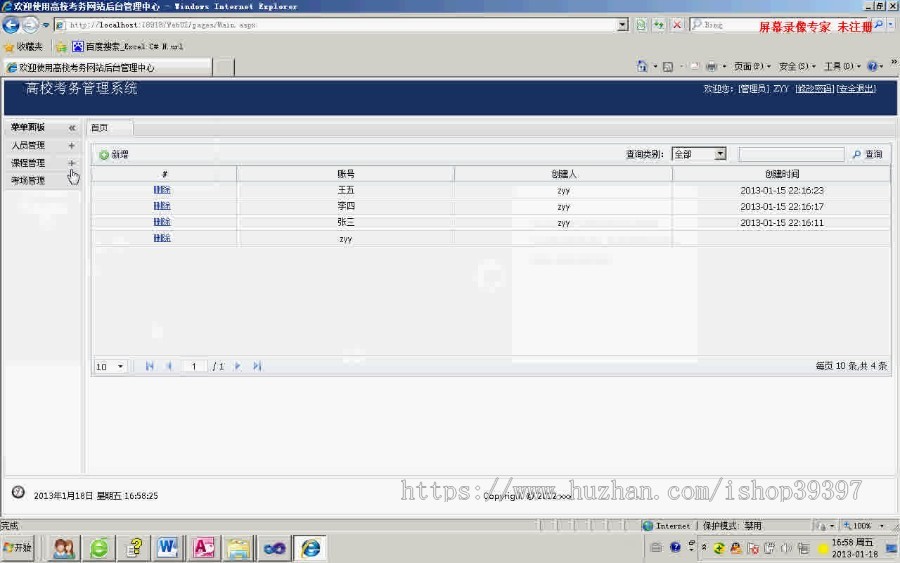Open the file explorer folder taskbar icon
Screen dimensions: 900x563
[x=238, y=548]
